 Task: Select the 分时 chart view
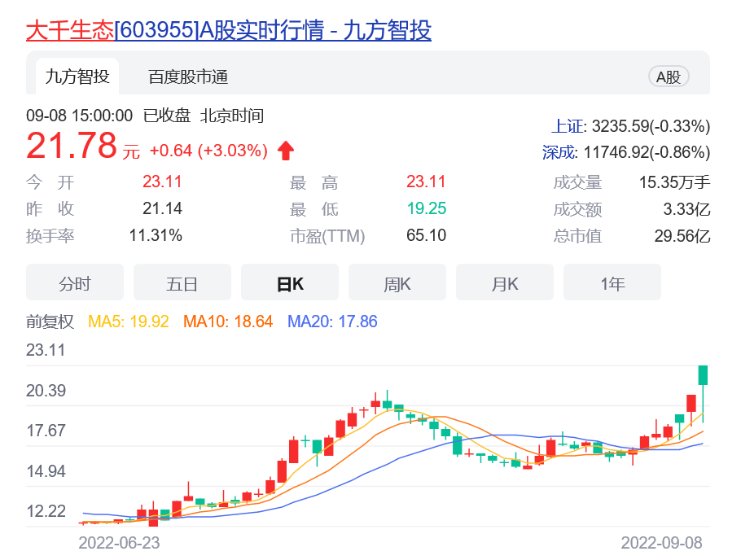pos(75,283)
